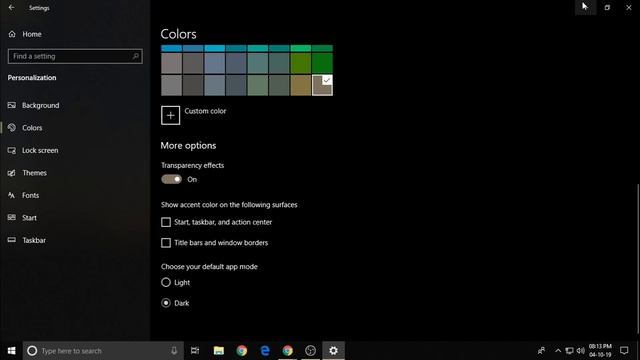Open second Chrome icon next to Edge
Viewport: 640px width, 360px height.
(288, 351)
